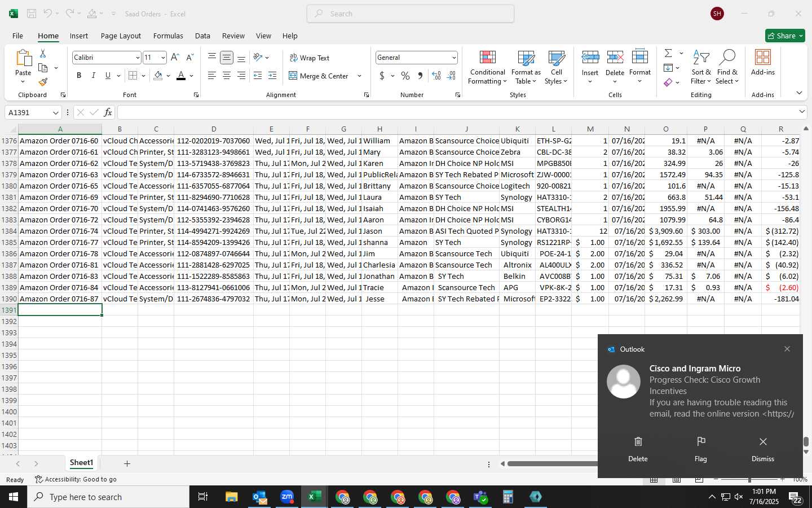Click the Cut scissors icon
812x508 pixels.
pos(43,54)
